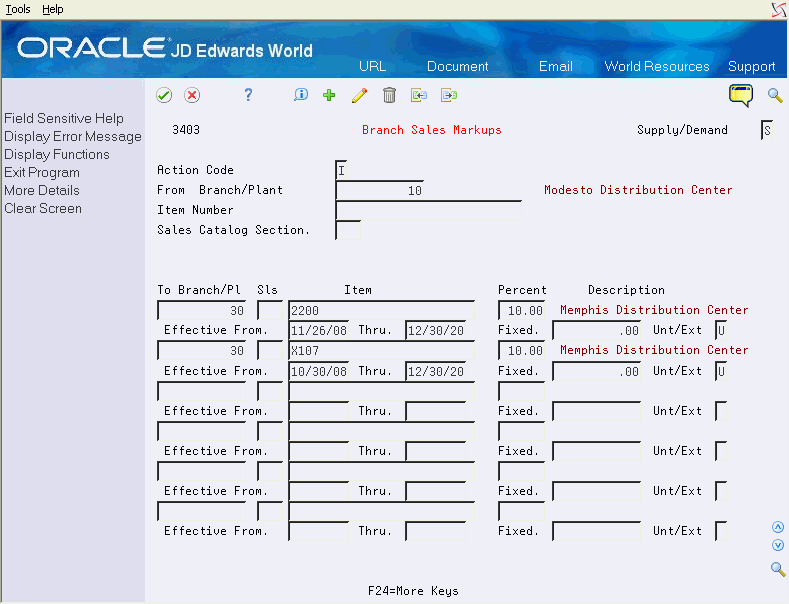
Task: Click the Supply/Demand field containing S
Action: coord(767,130)
